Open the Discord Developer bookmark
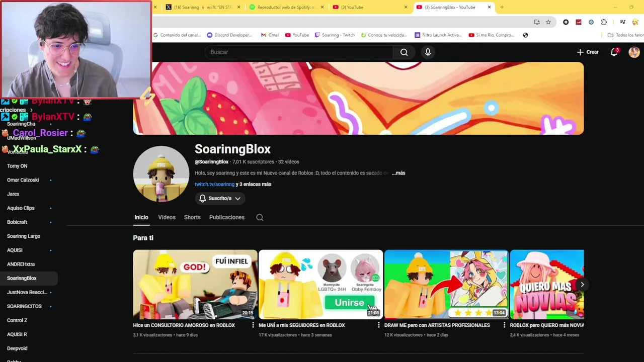 229,35
